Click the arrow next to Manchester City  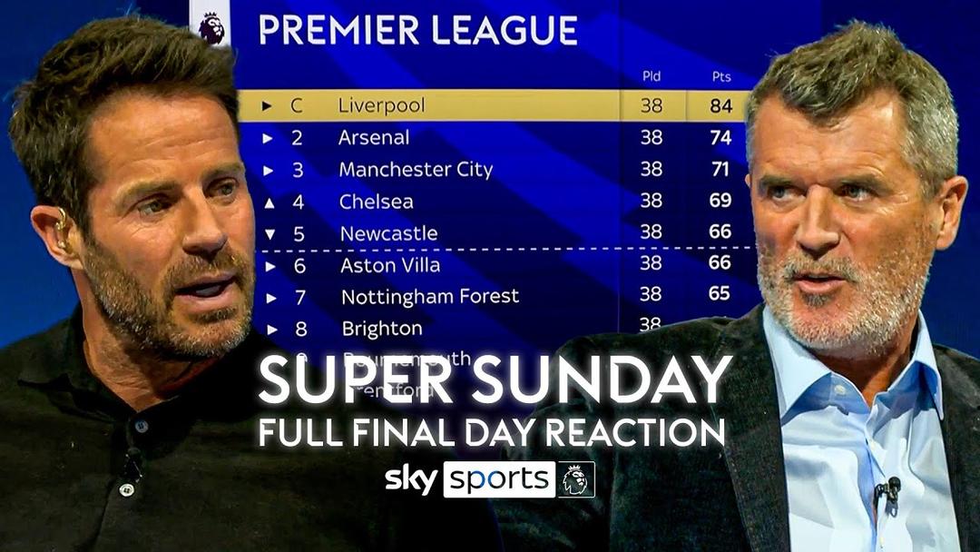pyautogui.click(x=268, y=170)
